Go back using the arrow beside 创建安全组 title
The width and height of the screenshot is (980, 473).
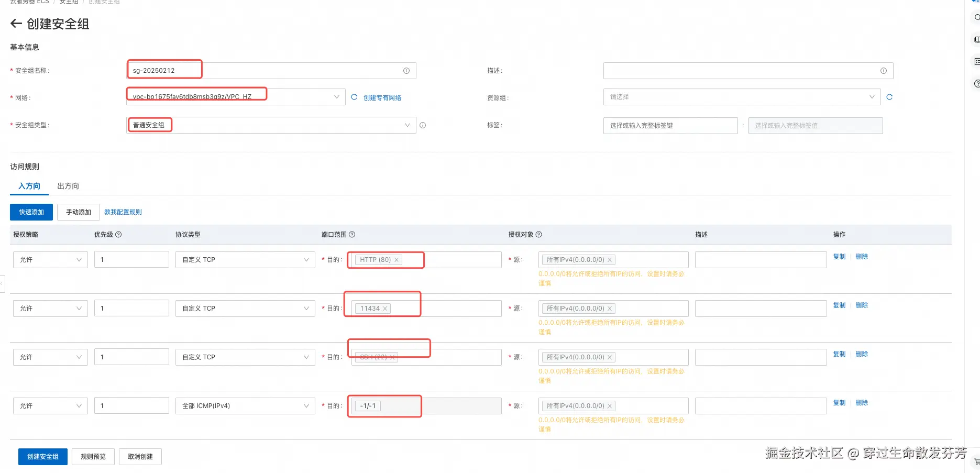16,24
